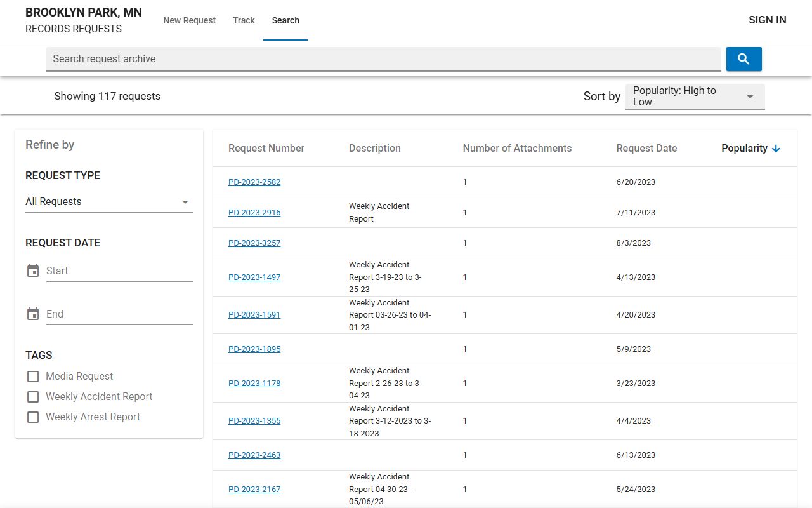Check the Weekly Accident Report tag
This screenshot has height=508, width=812.
pos(33,397)
